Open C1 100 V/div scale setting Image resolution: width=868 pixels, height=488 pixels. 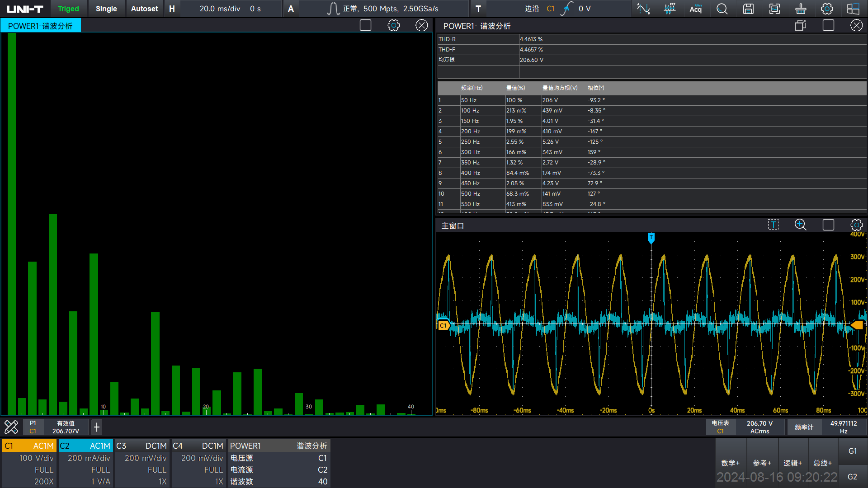(36, 458)
